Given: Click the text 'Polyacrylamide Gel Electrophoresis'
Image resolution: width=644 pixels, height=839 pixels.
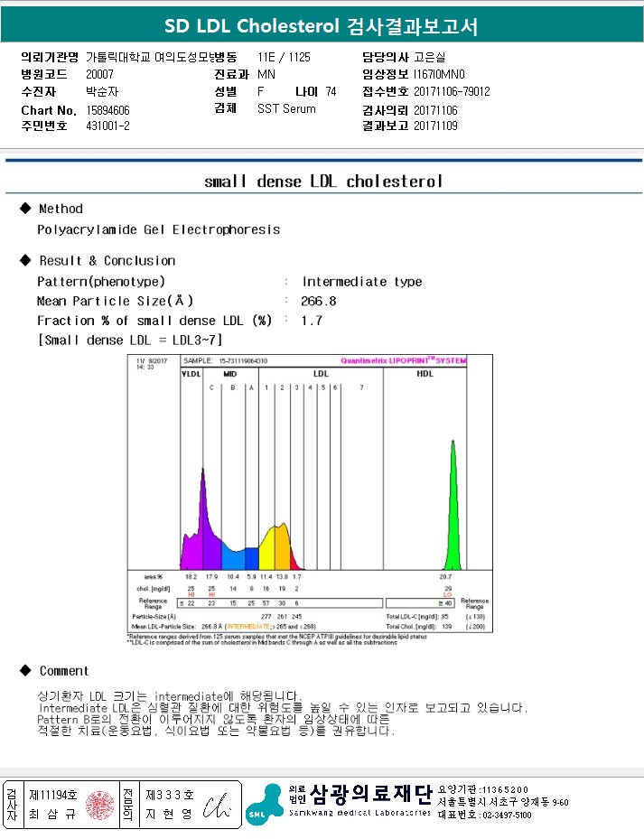Looking at the screenshot, I should click(x=158, y=229).
